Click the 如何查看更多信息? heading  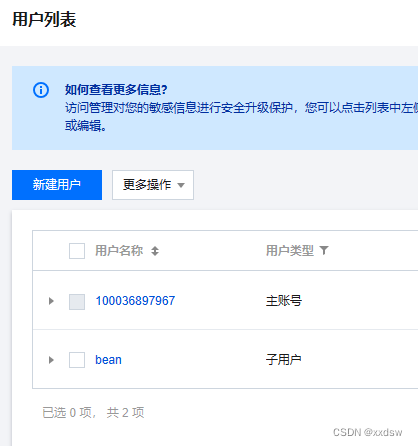pos(116,89)
